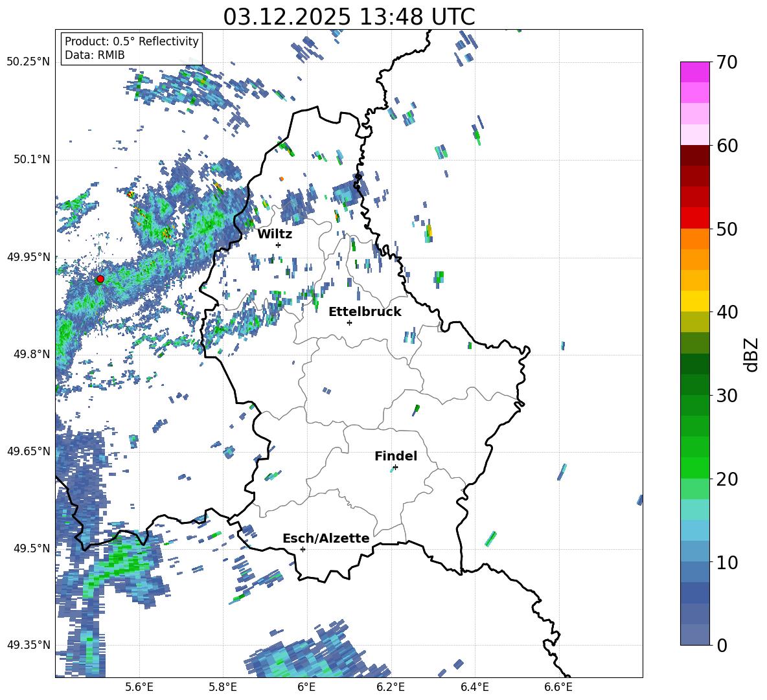Click the Ettelbruck location cross marker
The width and height of the screenshot is (767, 700).
coord(349,322)
